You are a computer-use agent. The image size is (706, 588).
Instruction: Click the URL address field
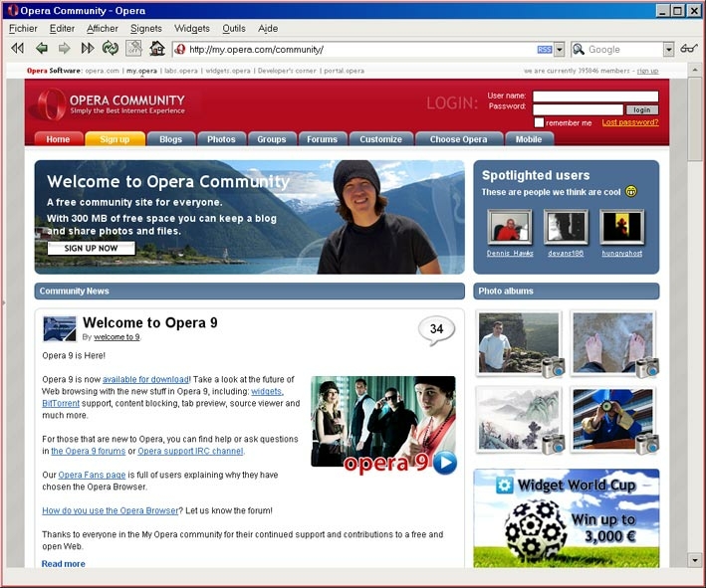tap(362, 50)
